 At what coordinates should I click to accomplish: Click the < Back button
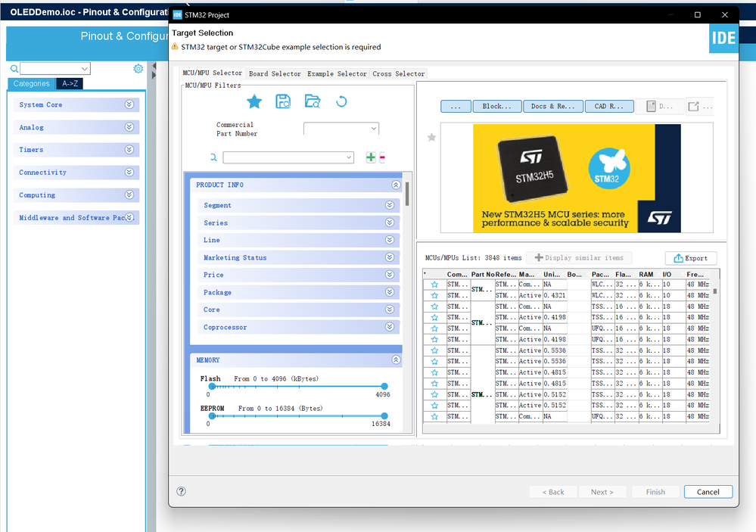click(553, 491)
